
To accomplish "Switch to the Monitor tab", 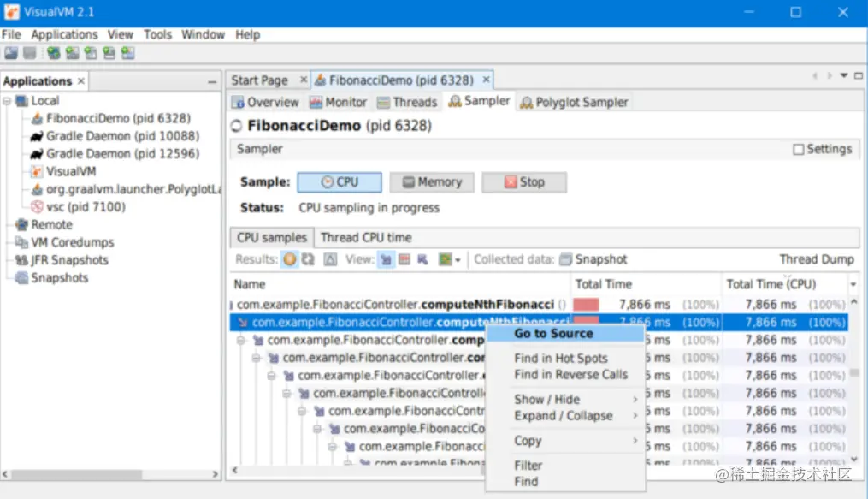I will (x=339, y=103).
